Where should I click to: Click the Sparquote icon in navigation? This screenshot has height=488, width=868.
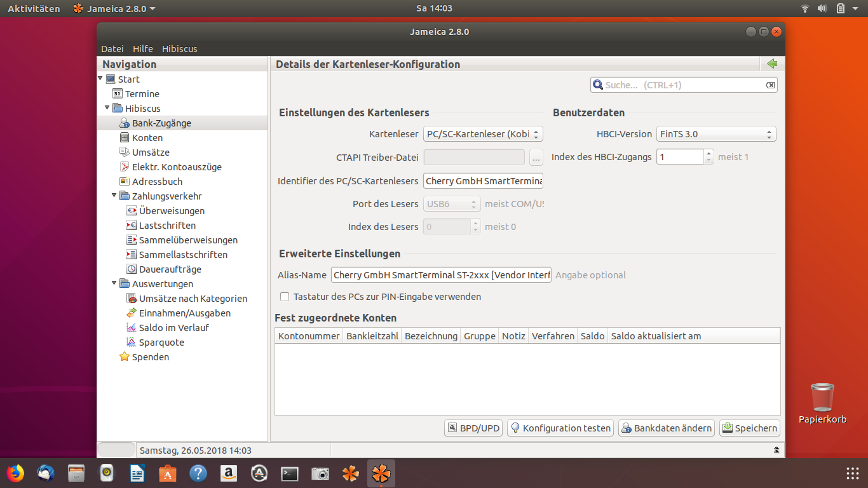click(x=132, y=342)
